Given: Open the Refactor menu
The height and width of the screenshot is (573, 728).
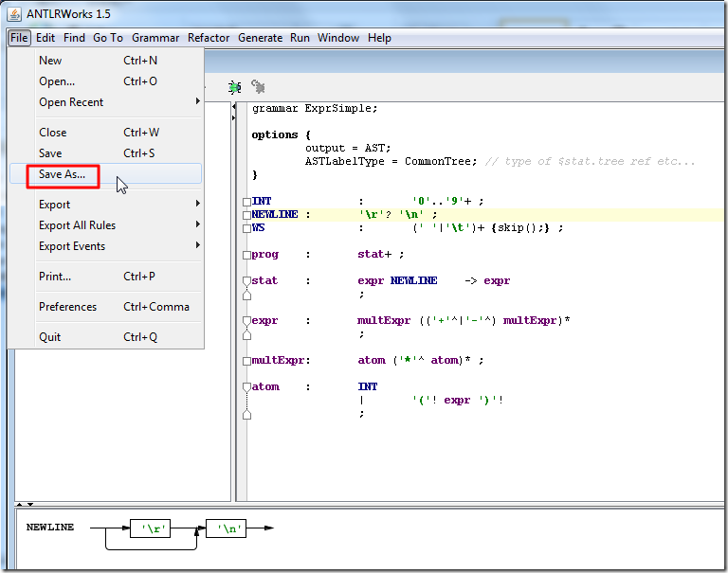Looking at the screenshot, I should point(209,38).
